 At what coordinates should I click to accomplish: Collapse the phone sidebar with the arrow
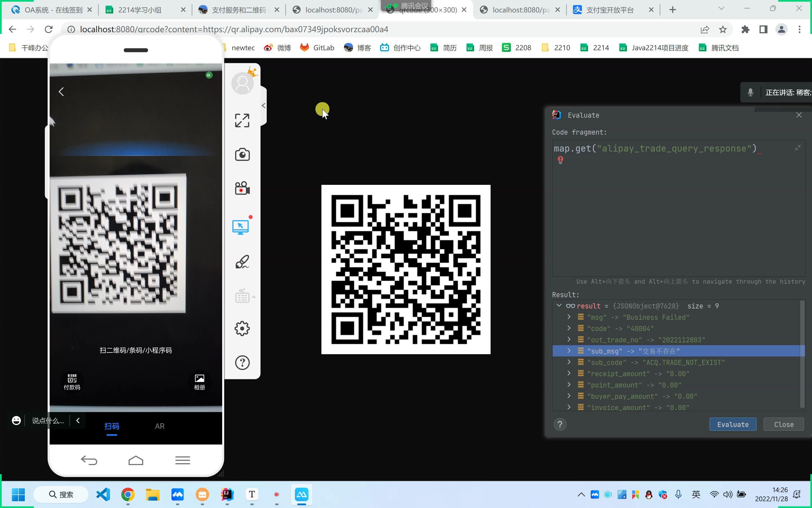pyautogui.click(x=263, y=106)
